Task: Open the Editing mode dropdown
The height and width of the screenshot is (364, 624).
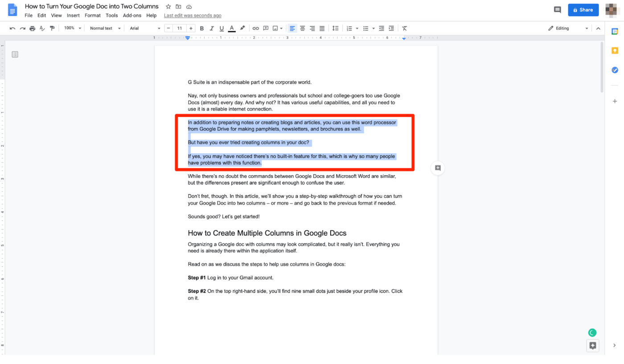Action: tap(568, 28)
